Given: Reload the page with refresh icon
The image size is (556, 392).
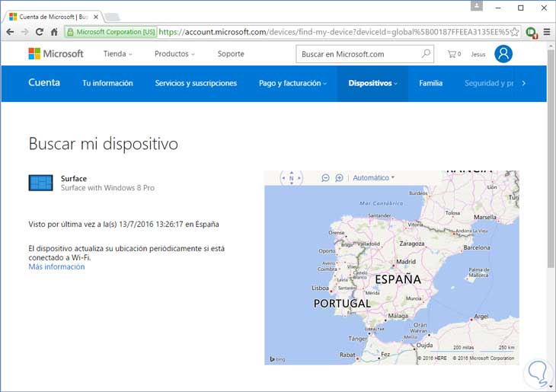Looking at the screenshot, I should [x=40, y=32].
